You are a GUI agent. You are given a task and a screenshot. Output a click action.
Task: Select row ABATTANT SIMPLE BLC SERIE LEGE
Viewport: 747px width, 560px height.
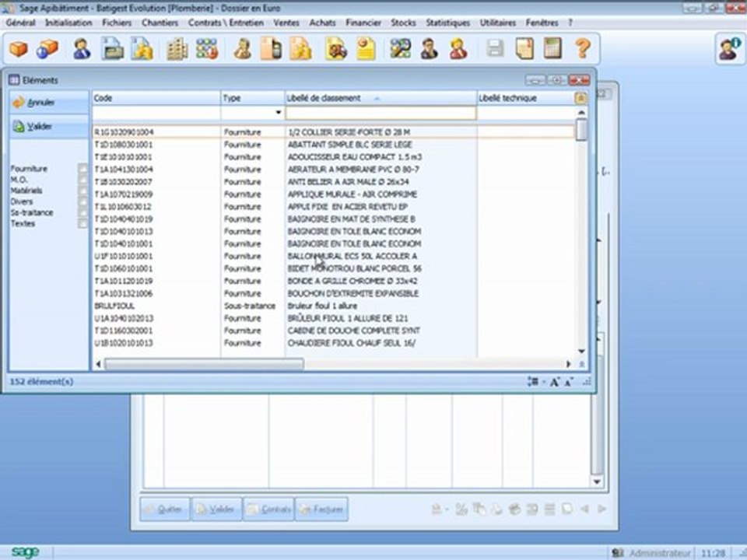(x=333, y=145)
